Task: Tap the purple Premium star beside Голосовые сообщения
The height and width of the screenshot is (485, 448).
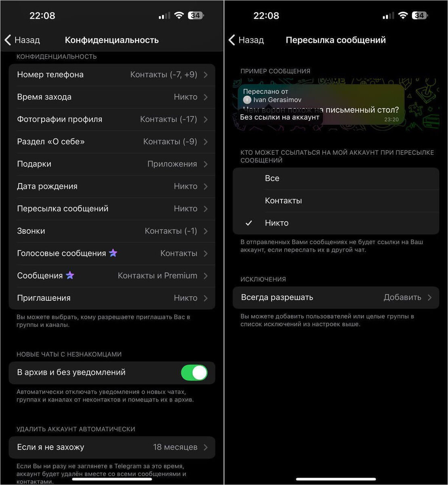Action: (x=113, y=253)
